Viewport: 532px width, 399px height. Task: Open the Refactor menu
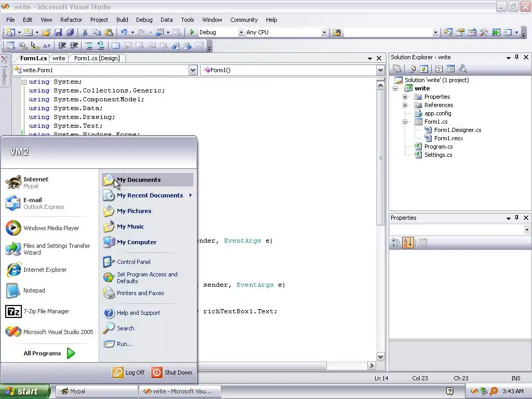click(71, 20)
